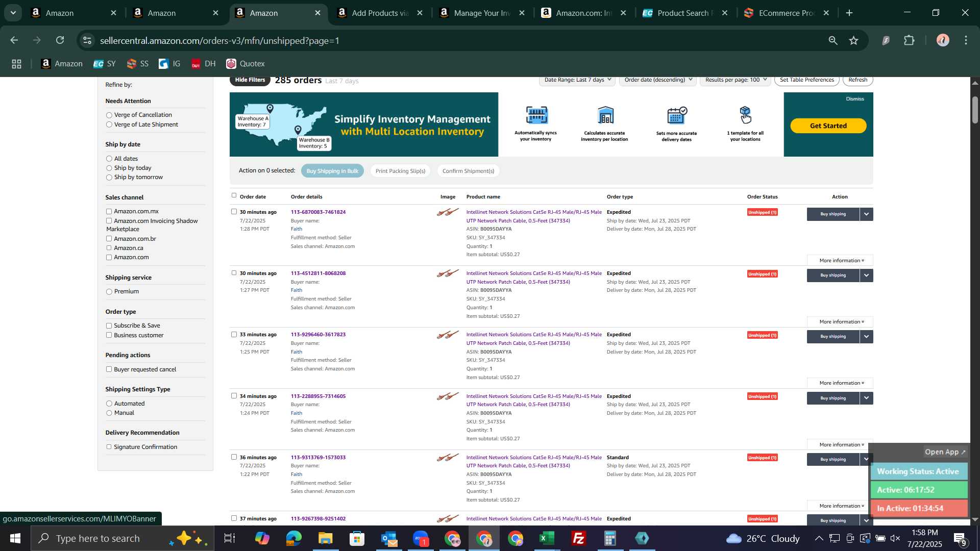The image size is (980, 551).
Task: Click the Refresh orders button
Action: click(x=858, y=80)
